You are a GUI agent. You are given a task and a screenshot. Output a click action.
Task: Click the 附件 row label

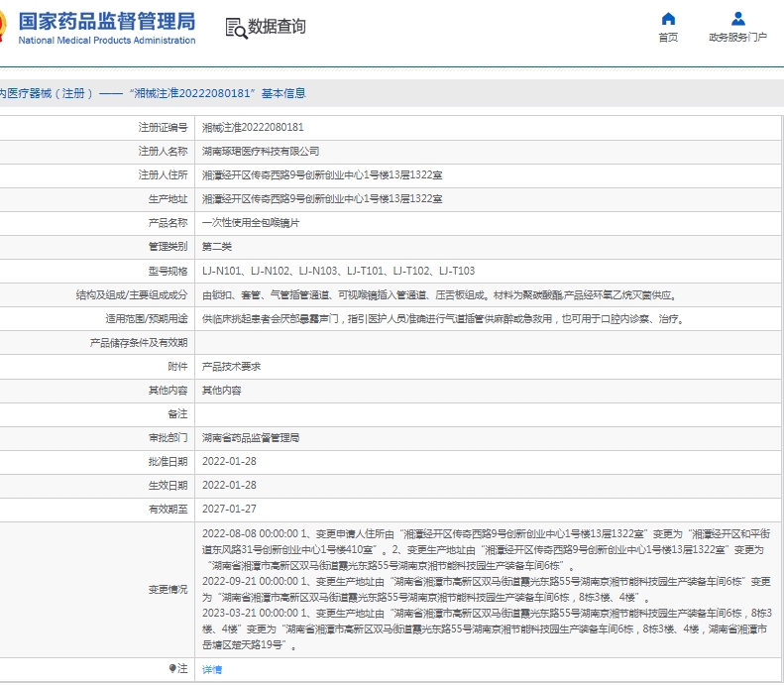pyautogui.click(x=178, y=367)
